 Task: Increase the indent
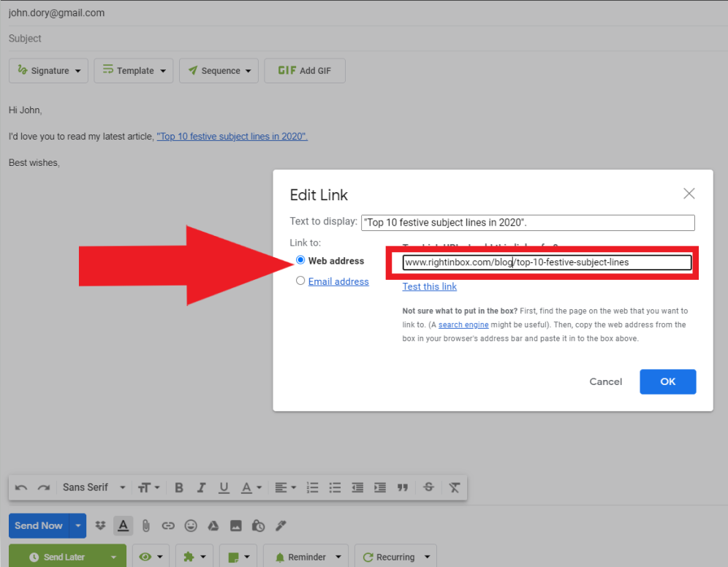click(380, 487)
